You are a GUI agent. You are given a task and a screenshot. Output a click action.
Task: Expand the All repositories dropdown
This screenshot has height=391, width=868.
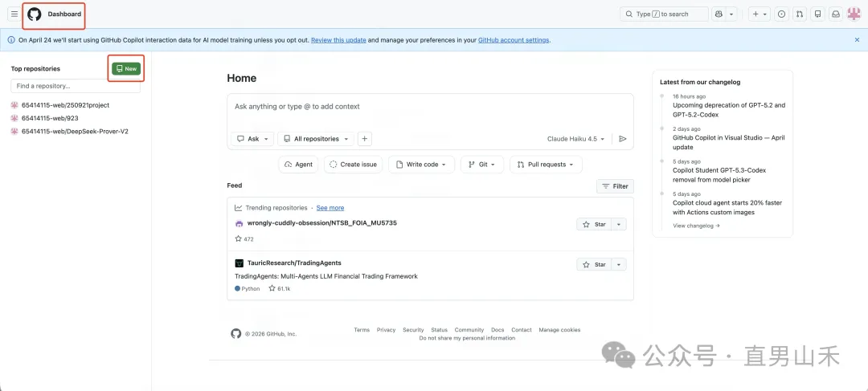click(316, 139)
